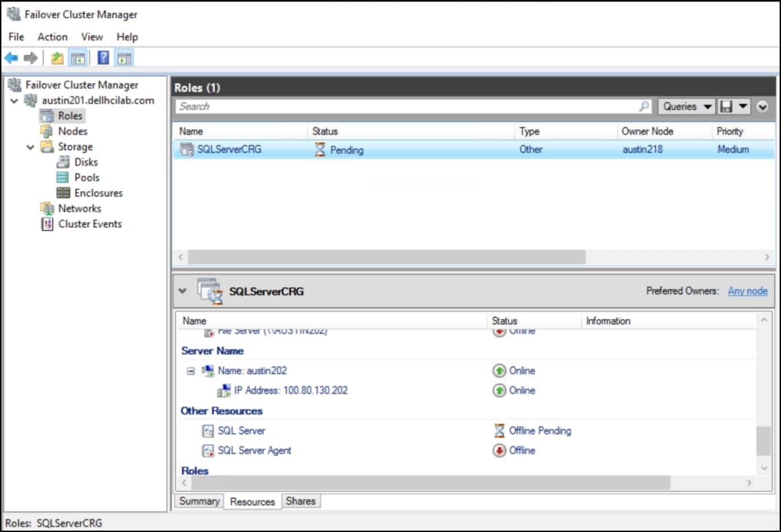The width and height of the screenshot is (781, 532).
Task: Click the round chevron expand button
Action: pos(762,106)
